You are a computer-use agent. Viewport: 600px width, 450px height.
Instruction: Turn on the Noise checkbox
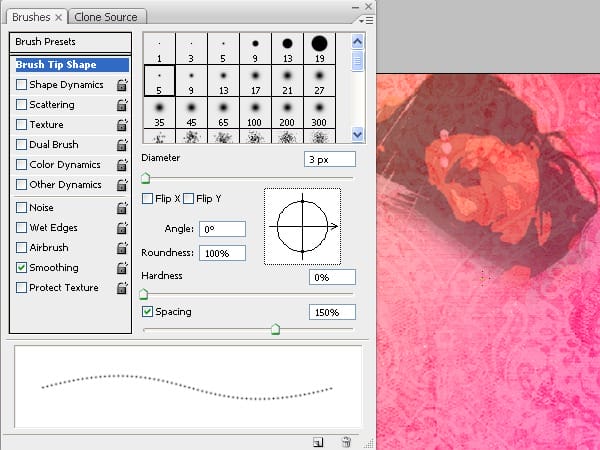coord(21,207)
